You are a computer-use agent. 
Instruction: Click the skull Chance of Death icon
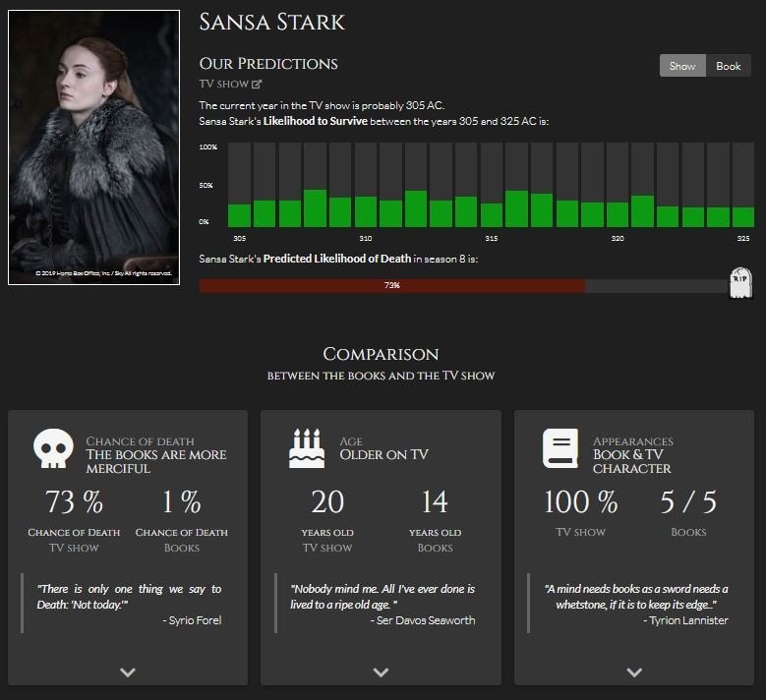53,448
